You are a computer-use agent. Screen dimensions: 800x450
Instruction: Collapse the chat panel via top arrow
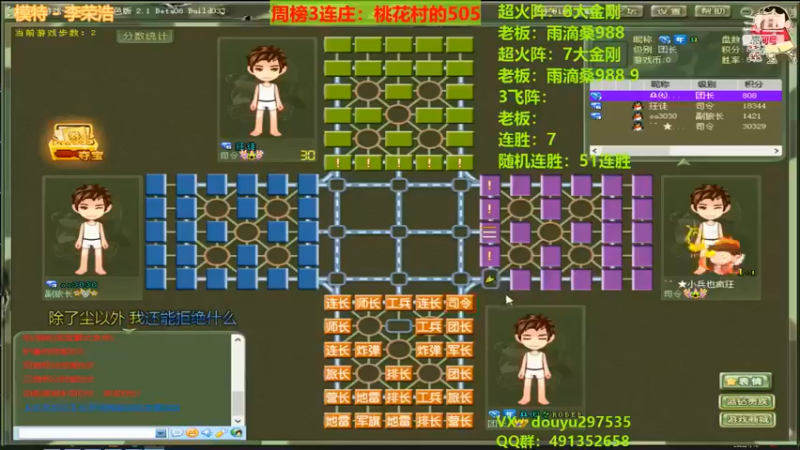pos(129,331)
